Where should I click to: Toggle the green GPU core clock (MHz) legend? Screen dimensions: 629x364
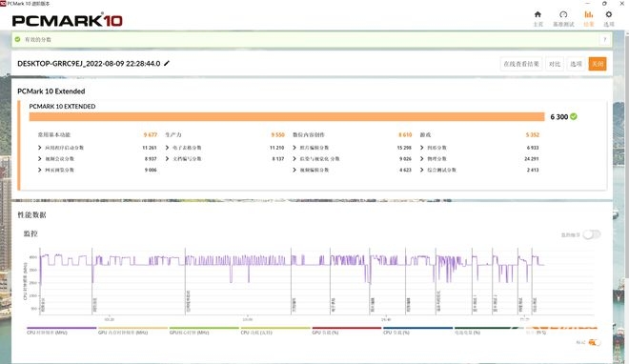tap(204, 331)
